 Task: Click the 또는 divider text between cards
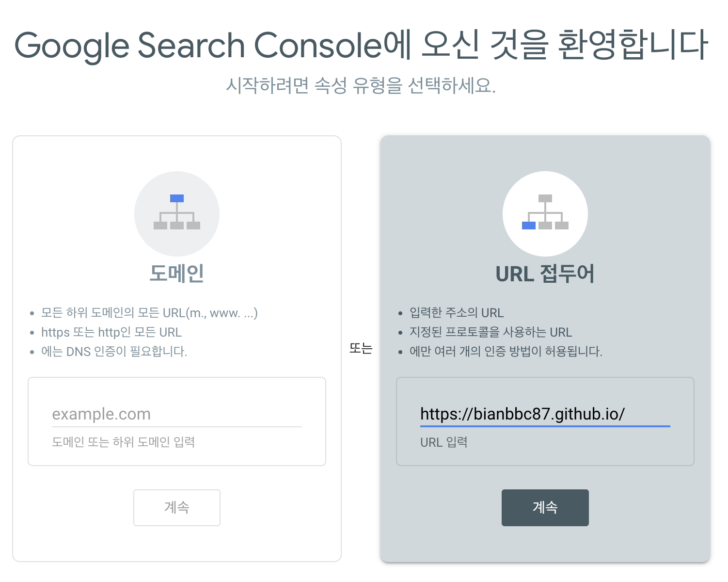(x=361, y=348)
